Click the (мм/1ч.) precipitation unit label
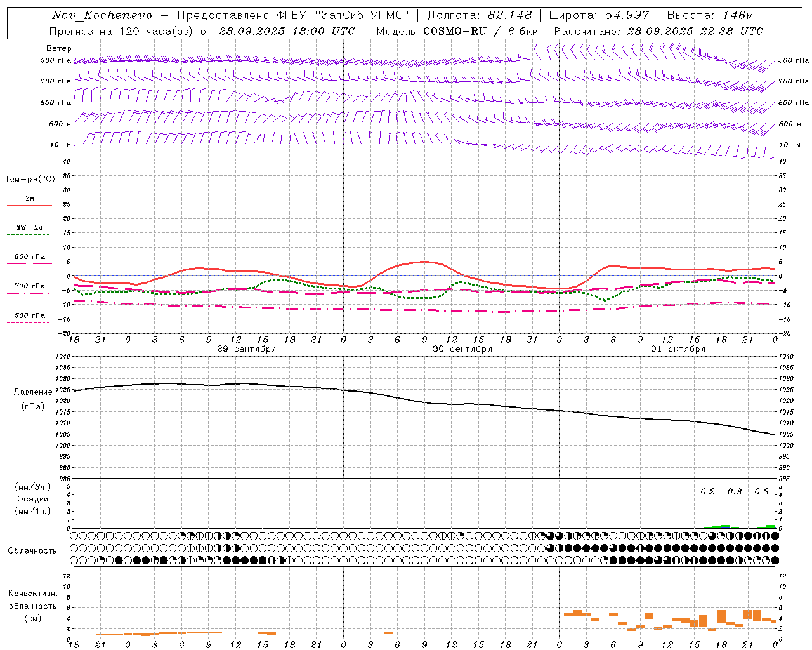This screenshot has width=812, height=650. (33, 511)
